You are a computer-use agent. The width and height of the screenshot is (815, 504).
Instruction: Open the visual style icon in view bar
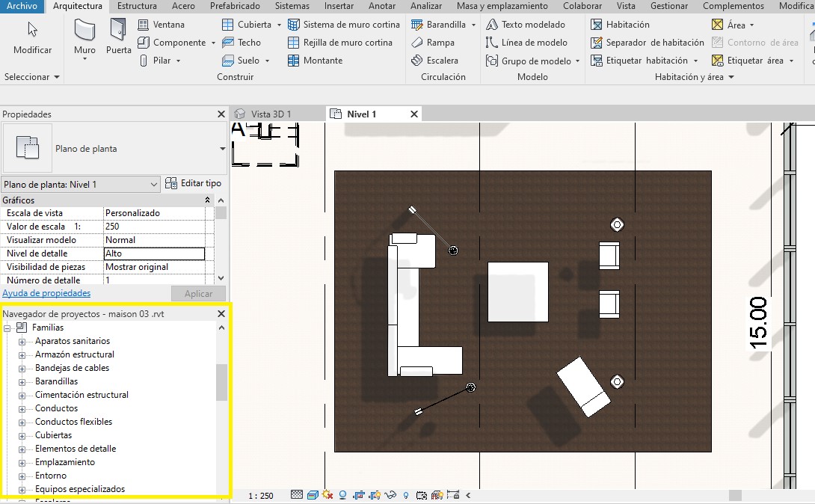coord(313,495)
